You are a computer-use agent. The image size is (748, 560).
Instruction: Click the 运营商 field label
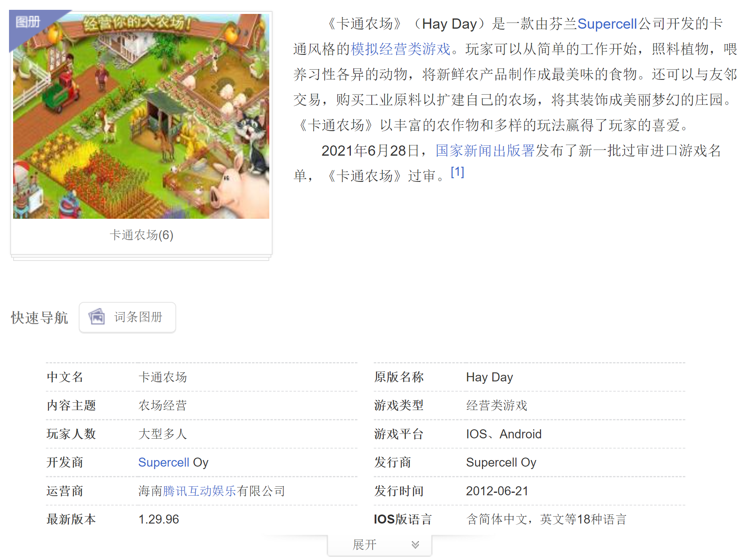pyautogui.click(x=65, y=491)
